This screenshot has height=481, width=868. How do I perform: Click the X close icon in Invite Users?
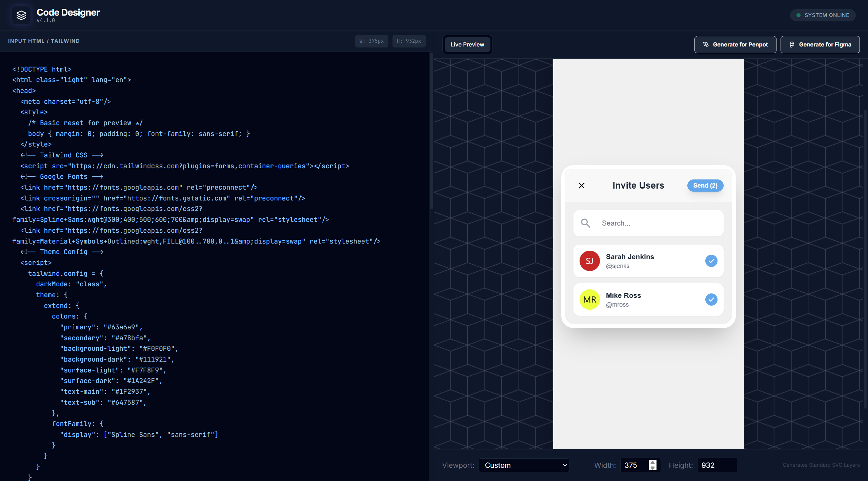point(582,186)
